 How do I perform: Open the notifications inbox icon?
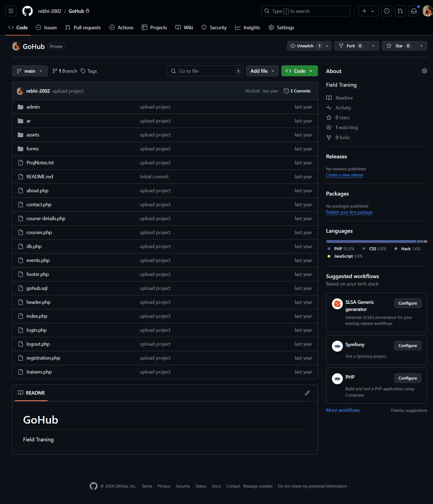414,11
